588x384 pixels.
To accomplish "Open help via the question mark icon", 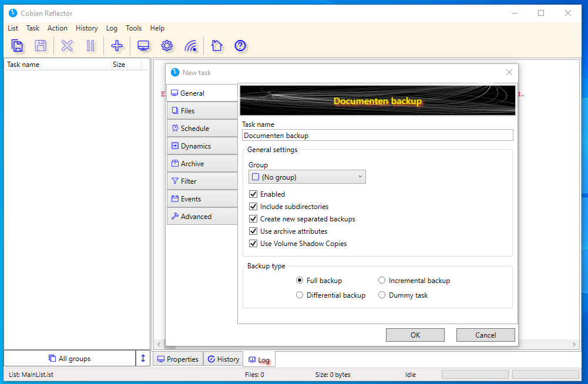I will [240, 46].
